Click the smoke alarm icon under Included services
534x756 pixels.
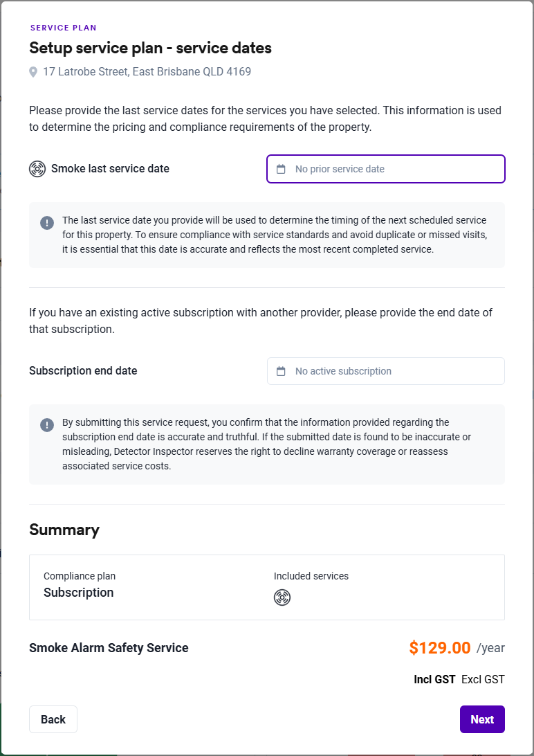(282, 597)
